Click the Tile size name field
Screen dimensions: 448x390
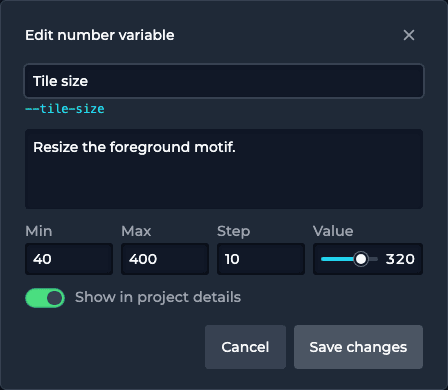point(224,81)
